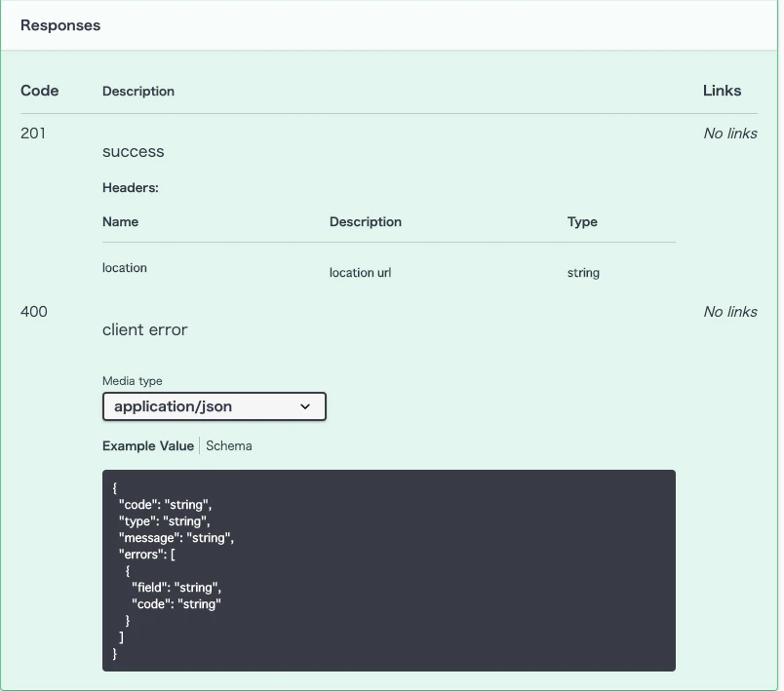Click the string type cell
Screen dimensions: 784x691
click(583, 273)
